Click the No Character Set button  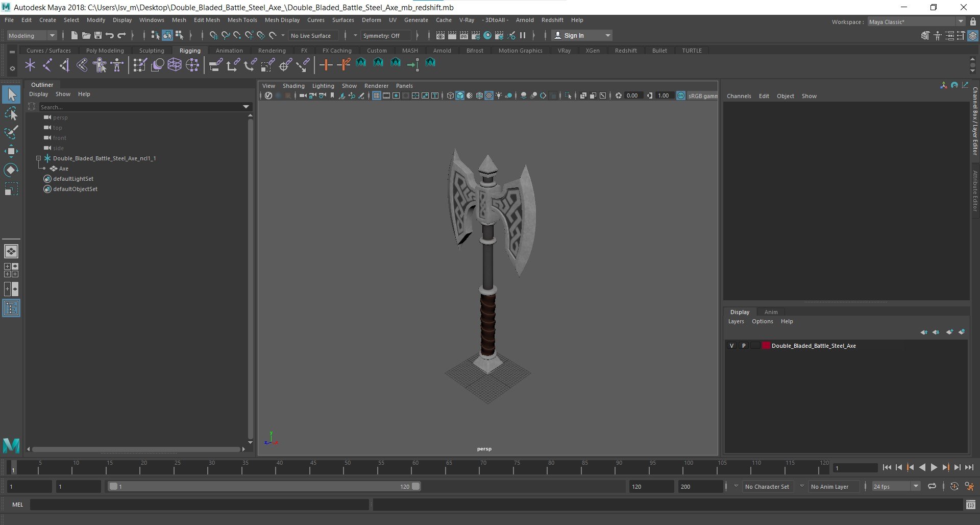pyautogui.click(x=767, y=487)
